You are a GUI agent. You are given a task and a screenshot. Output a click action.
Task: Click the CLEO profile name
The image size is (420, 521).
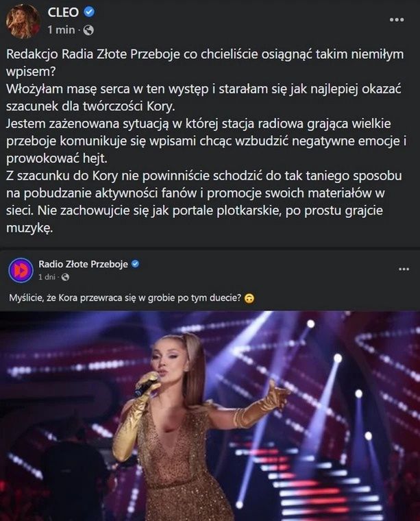click(63, 13)
